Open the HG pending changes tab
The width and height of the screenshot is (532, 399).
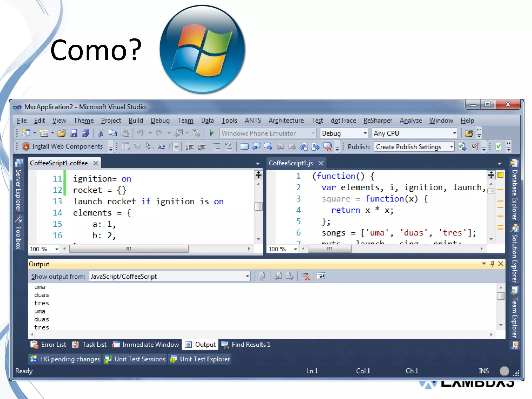(65, 359)
